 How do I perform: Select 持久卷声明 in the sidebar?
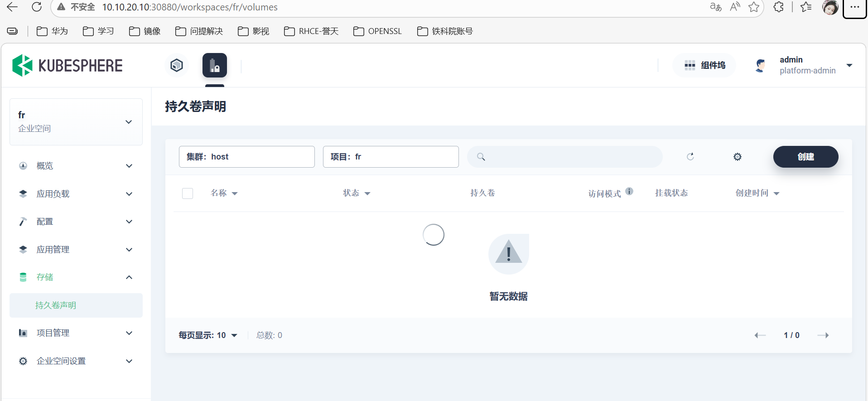point(56,305)
